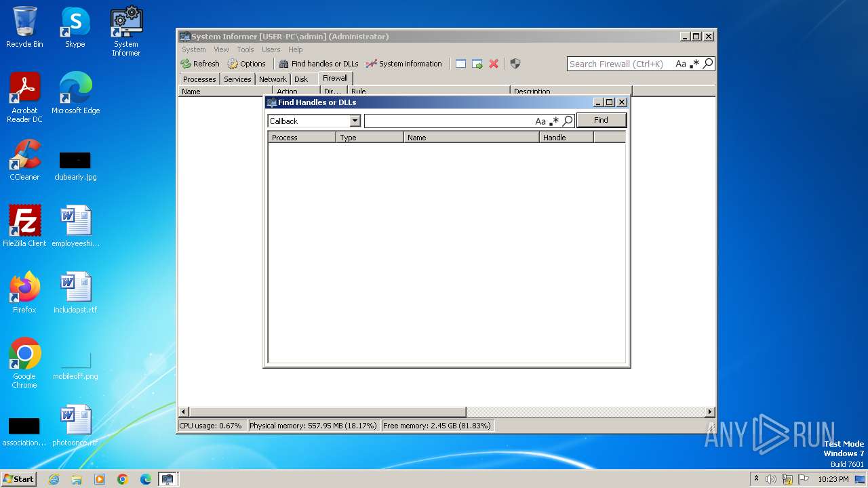Sort by Type column header
Screen dimensions: 868x488
coord(370,138)
